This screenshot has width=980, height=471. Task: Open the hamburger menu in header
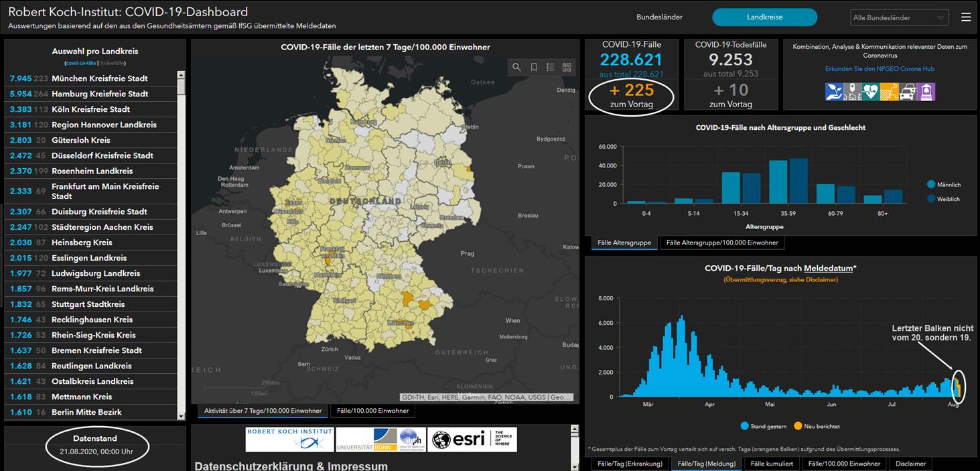pos(965,17)
